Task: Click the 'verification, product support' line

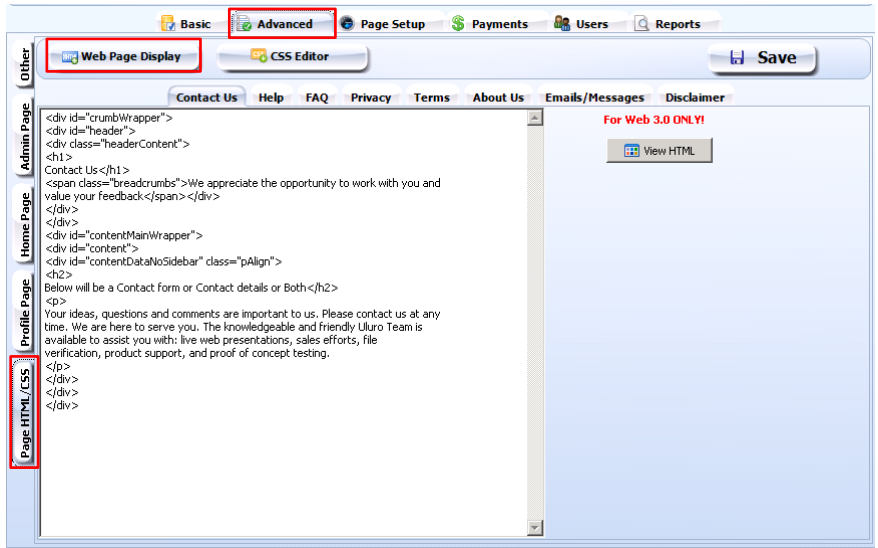Action: (187, 353)
